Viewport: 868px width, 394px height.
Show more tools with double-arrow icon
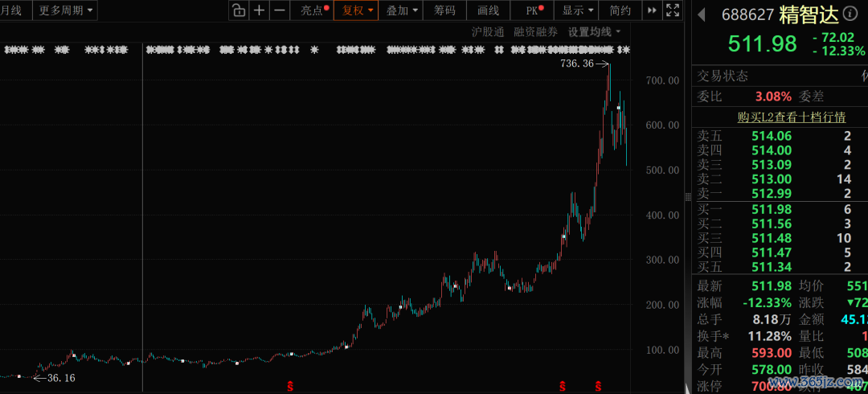click(653, 10)
